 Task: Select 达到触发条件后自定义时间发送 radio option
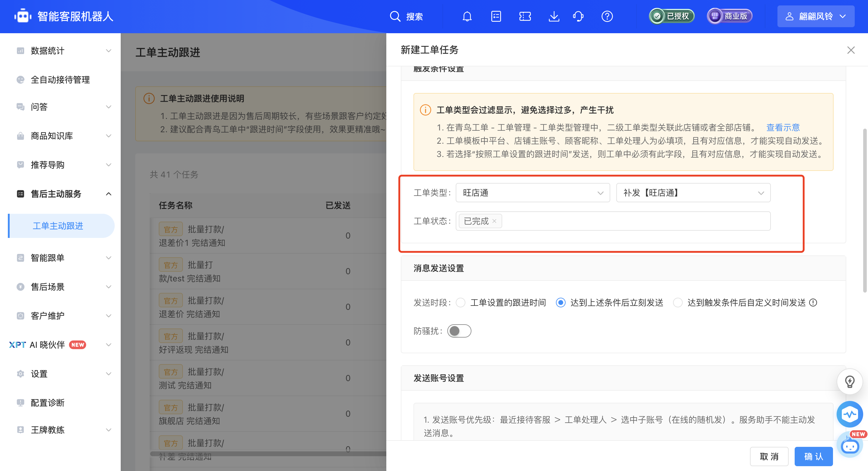click(678, 303)
